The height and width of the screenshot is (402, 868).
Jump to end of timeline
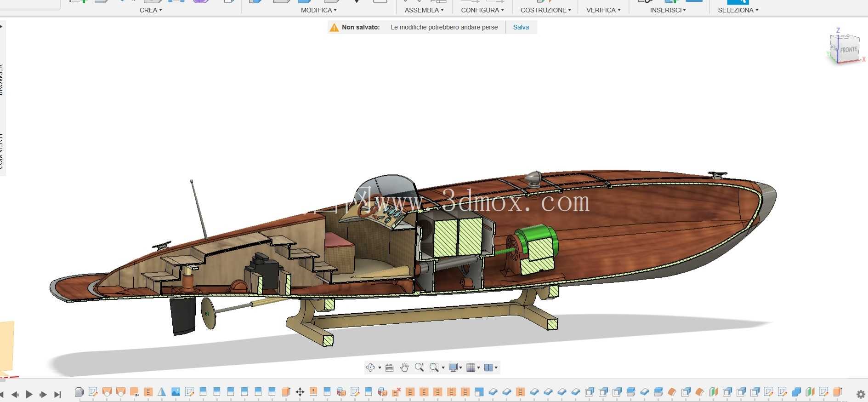57,394
